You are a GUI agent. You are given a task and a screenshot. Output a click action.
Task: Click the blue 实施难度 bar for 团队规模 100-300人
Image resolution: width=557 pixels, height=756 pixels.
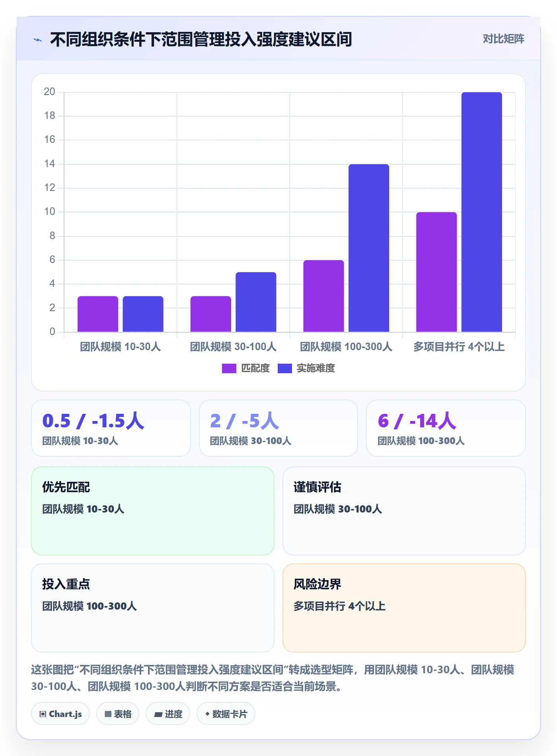coord(369,248)
